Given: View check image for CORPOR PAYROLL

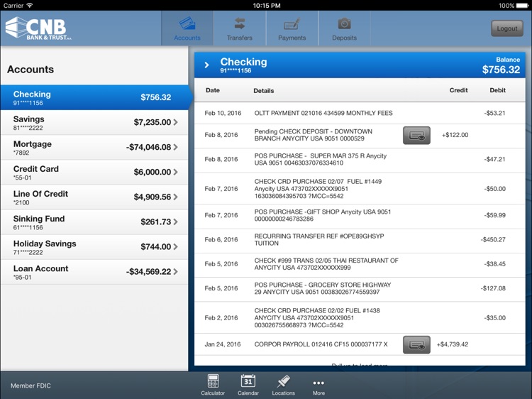Looking at the screenshot, I should tap(416, 344).
